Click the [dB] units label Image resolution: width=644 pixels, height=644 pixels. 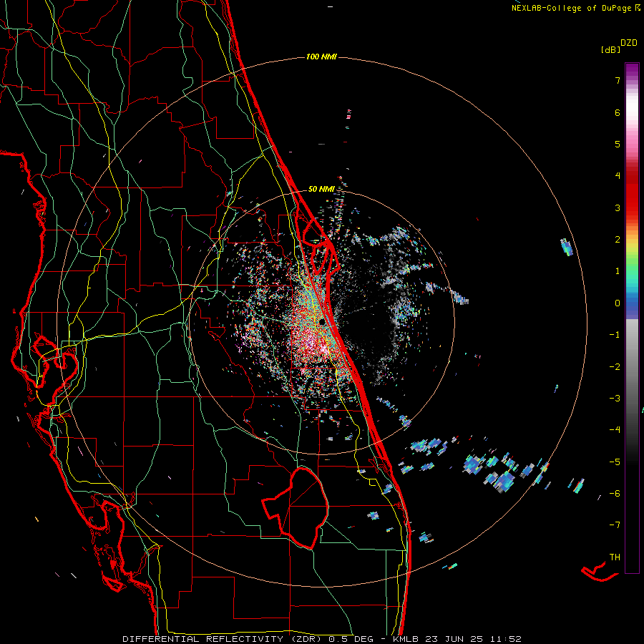pyautogui.click(x=611, y=49)
